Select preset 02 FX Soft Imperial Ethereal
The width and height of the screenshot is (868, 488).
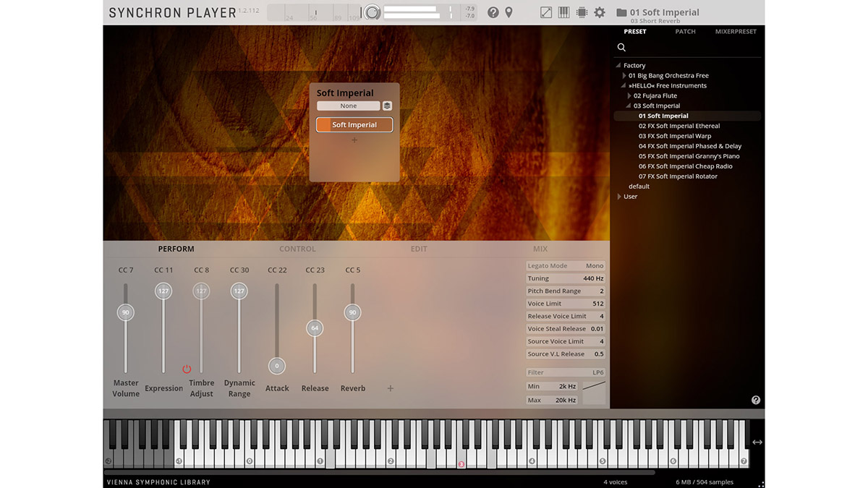pos(679,126)
